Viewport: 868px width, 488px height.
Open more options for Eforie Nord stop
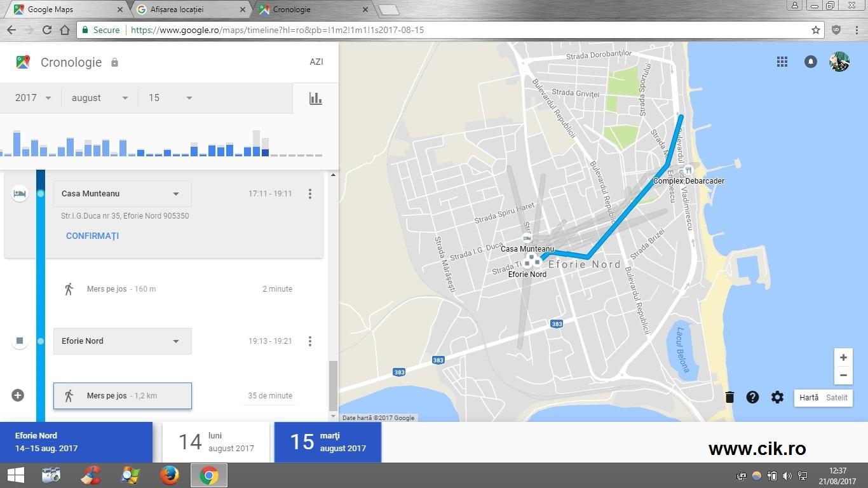310,341
